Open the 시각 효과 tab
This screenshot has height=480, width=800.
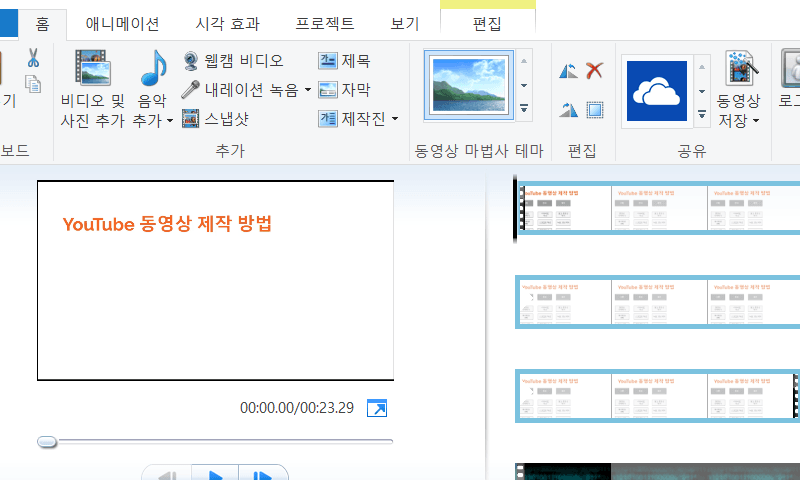pos(228,24)
